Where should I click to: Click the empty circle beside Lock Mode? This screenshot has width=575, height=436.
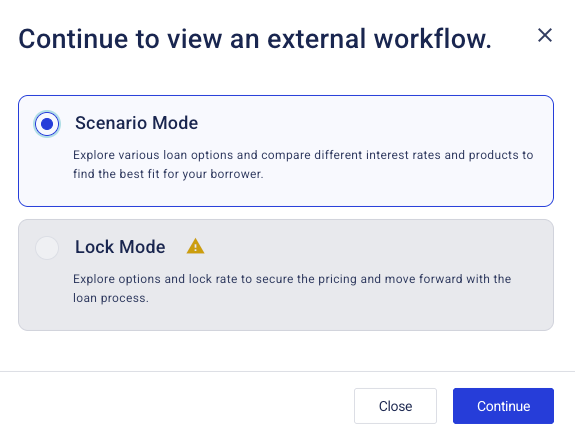[47, 248]
